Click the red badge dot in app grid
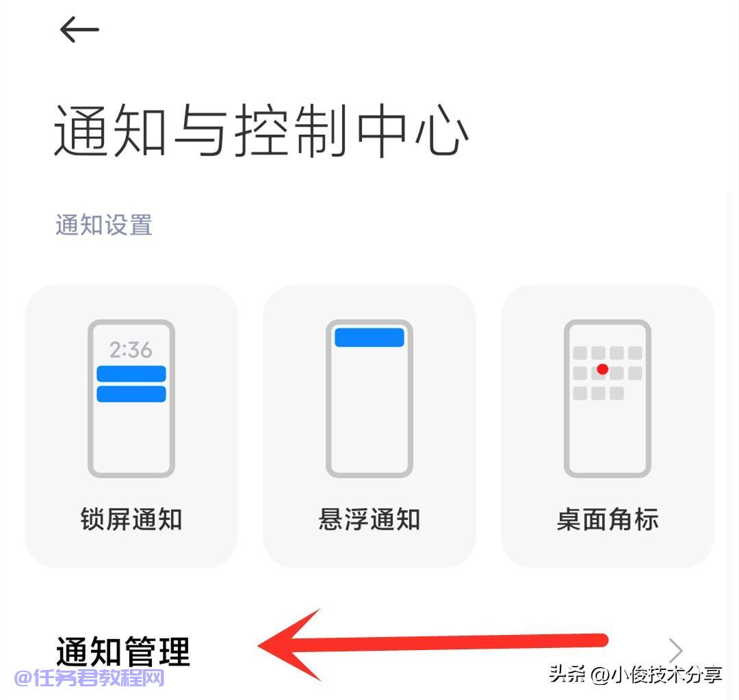The height and width of the screenshot is (700, 739). tap(602, 369)
